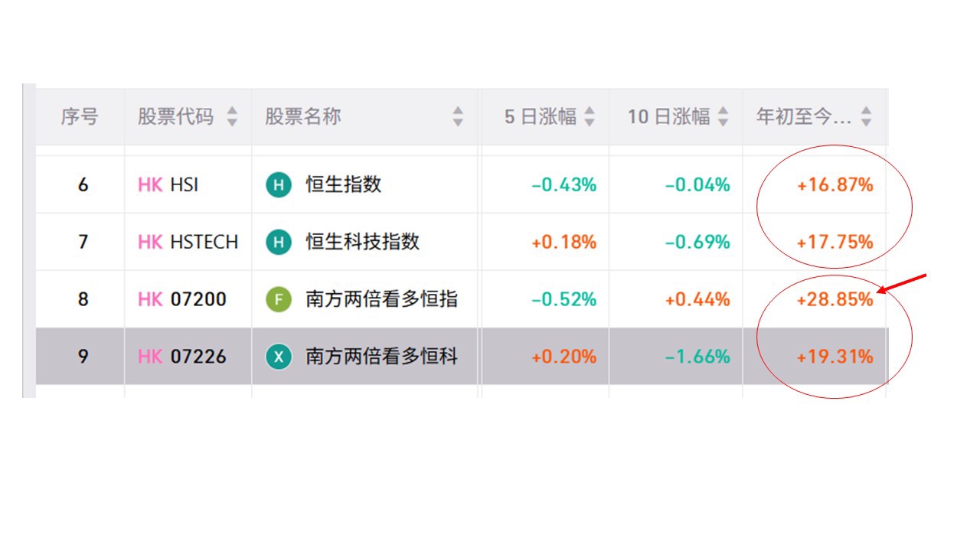The width and height of the screenshot is (980, 551).
Task: Open the HK HSTECH stock code
Action: tap(188, 242)
